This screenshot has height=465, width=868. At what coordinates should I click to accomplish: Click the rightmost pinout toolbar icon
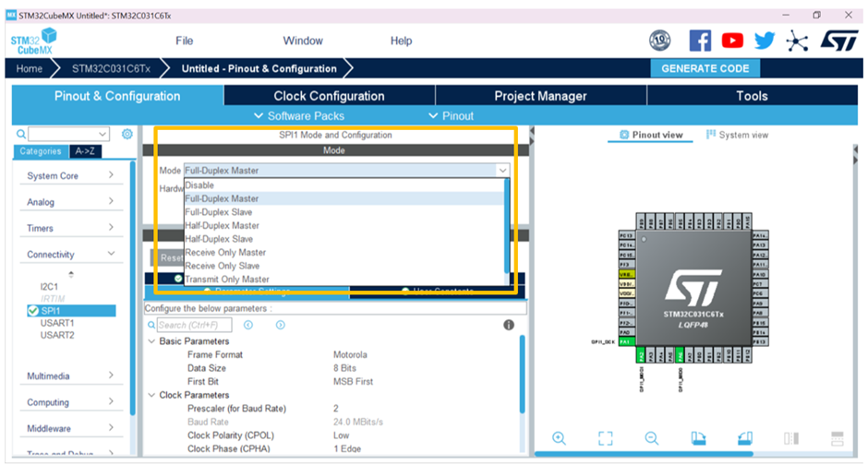click(838, 438)
